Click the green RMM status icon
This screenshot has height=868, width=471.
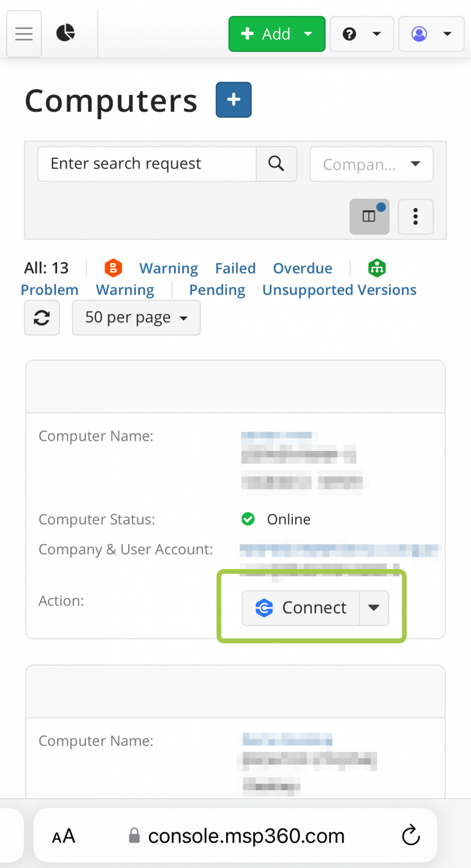click(377, 268)
